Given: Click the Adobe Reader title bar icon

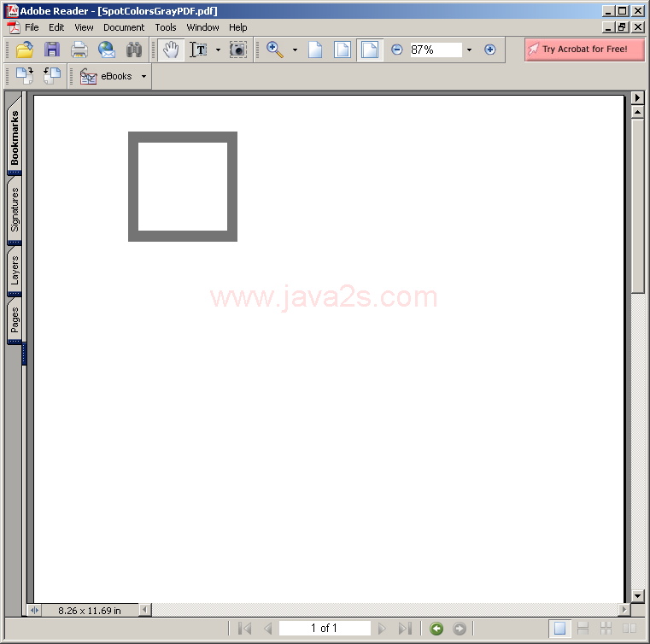Looking at the screenshot, I should [13, 11].
